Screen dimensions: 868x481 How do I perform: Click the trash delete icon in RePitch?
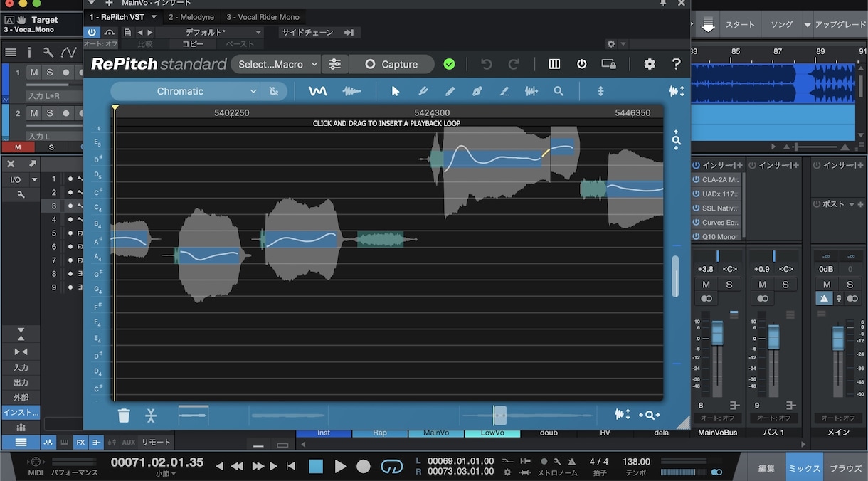point(124,415)
